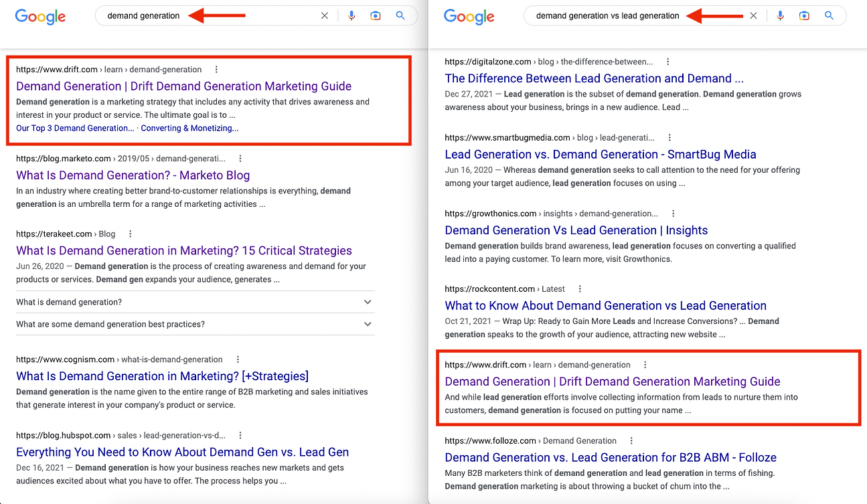Open more options for cognism.com result
Screen dimensions: 867x504
click(x=238, y=359)
